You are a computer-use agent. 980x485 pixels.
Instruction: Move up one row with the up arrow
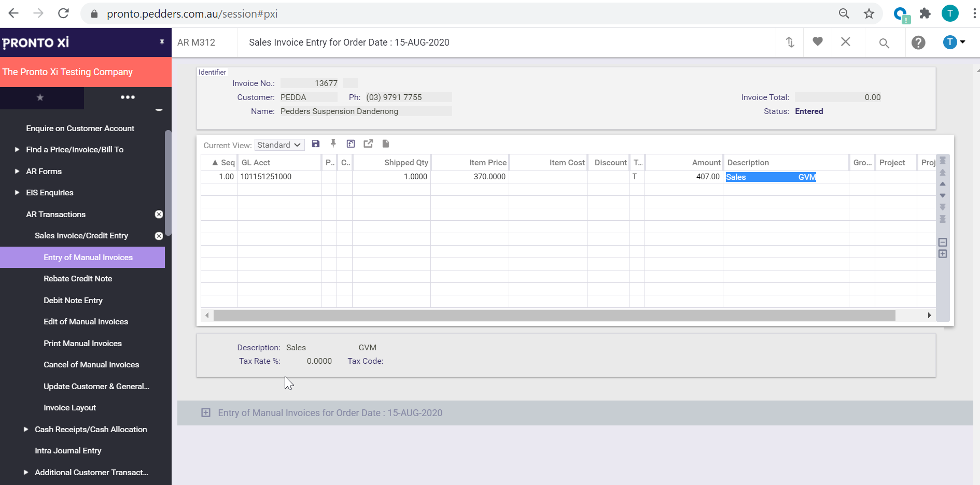click(x=943, y=184)
